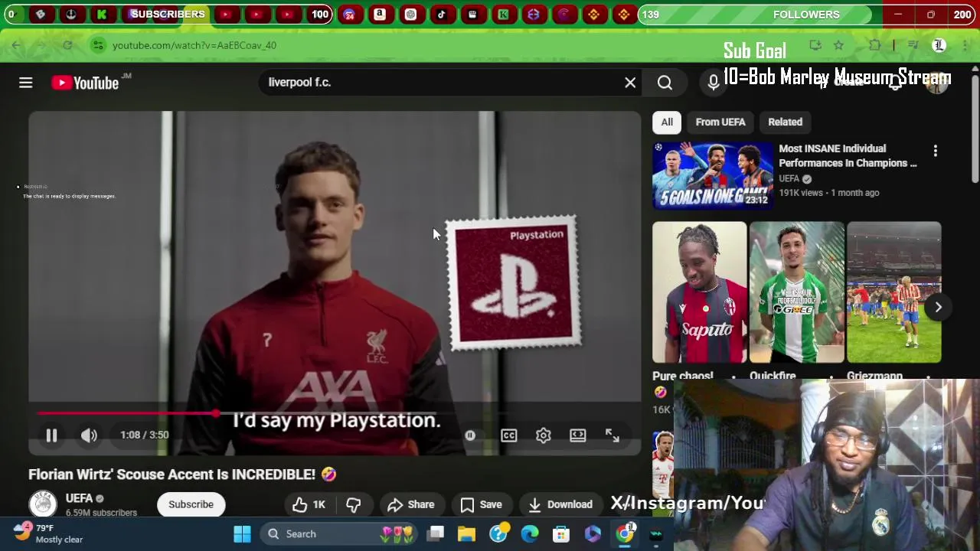
Task: Open the Pure chaos short thumbnail
Action: click(x=699, y=292)
